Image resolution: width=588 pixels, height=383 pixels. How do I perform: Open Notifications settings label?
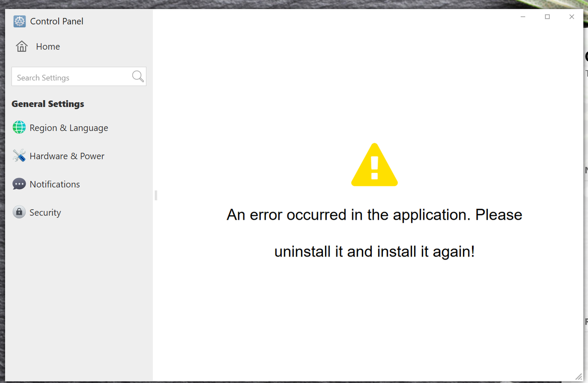(55, 184)
